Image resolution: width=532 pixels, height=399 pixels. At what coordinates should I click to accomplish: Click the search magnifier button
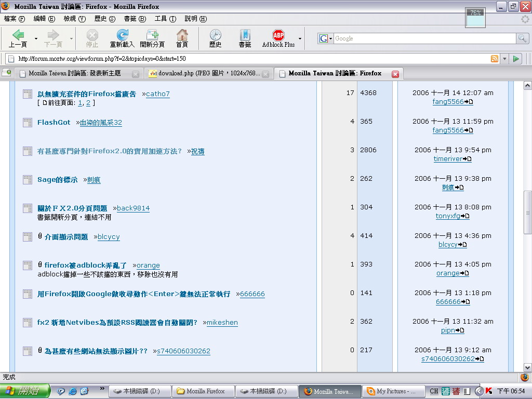click(522, 38)
